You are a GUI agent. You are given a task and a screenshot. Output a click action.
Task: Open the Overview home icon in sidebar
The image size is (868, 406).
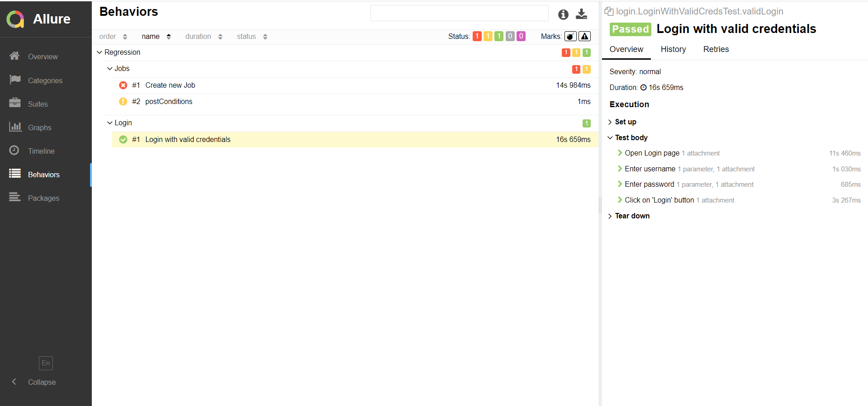click(14, 56)
